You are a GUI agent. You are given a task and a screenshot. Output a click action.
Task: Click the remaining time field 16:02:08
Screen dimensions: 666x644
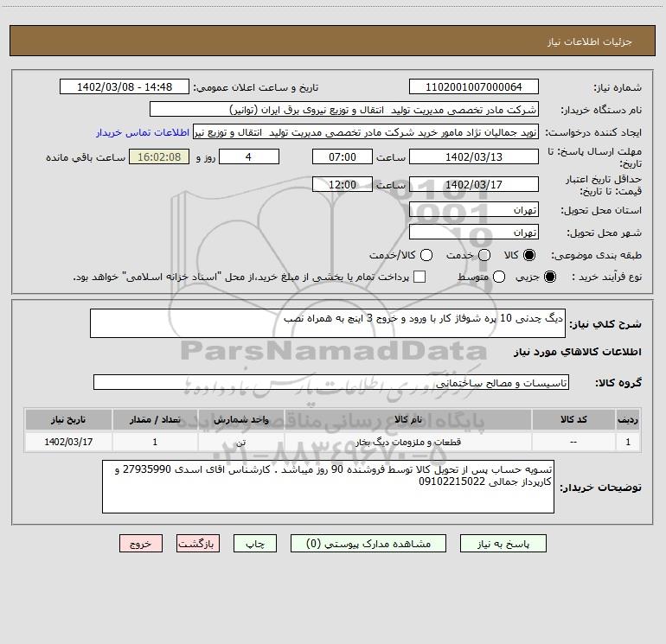(x=159, y=156)
